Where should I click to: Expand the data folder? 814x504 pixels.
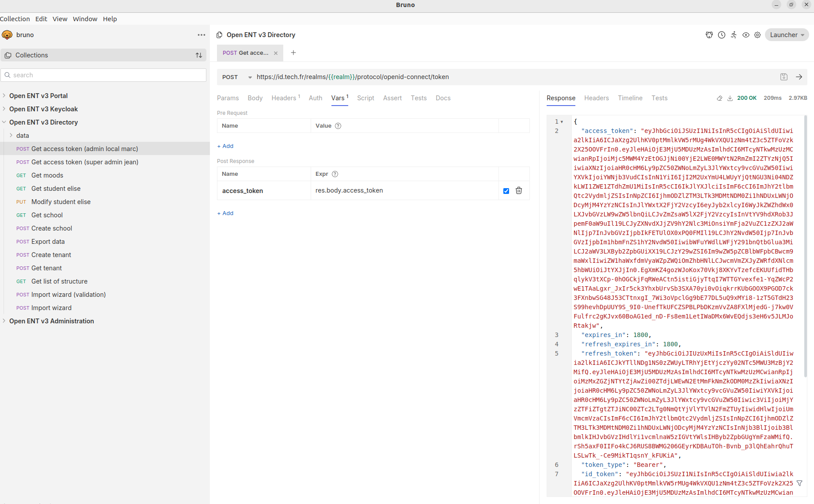(11, 136)
